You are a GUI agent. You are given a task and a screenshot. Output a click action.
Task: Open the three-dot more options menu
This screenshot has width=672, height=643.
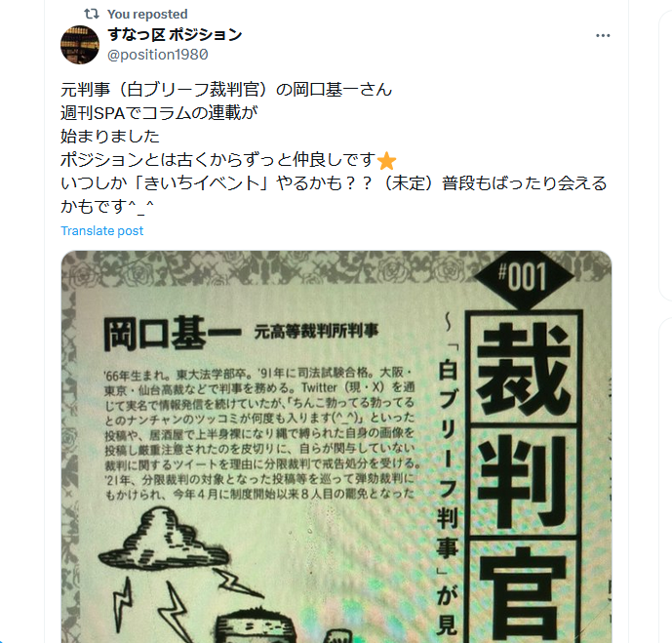(603, 35)
